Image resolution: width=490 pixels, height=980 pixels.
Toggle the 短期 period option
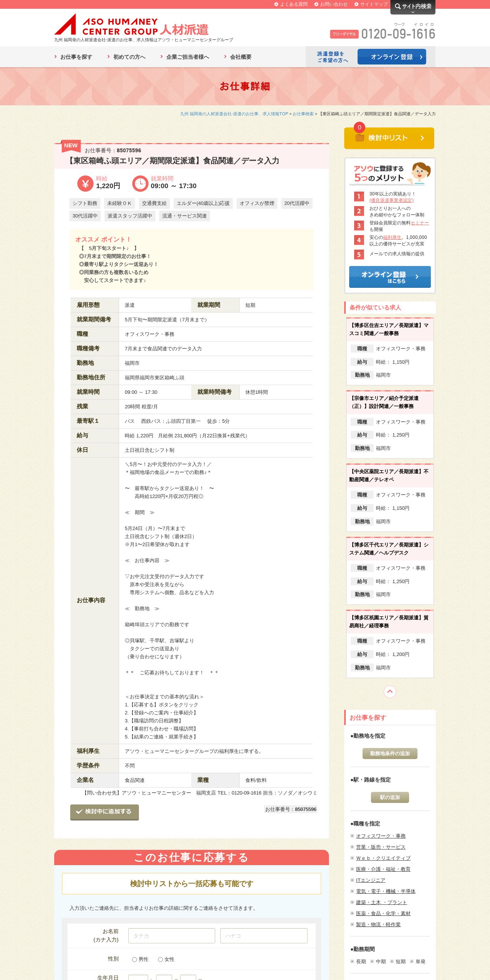pyautogui.click(x=398, y=961)
